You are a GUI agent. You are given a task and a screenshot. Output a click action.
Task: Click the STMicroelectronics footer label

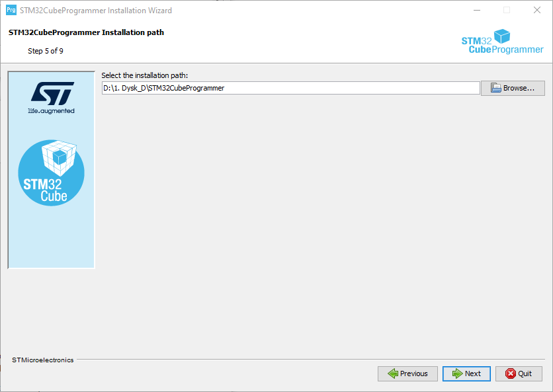(43, 360)
